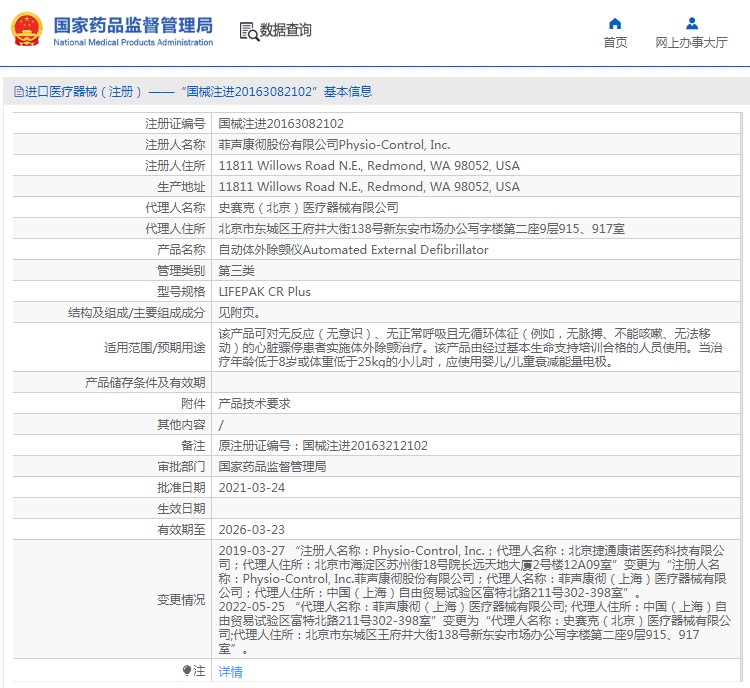The width and height of the screenshot is (750, 688).
Task: Click the 代理人名称 row label
Action: tap(175, 208)
